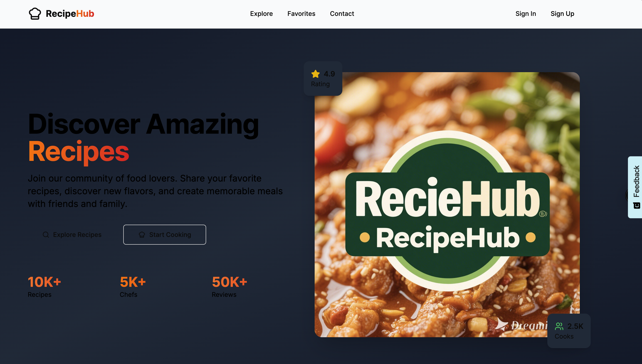Open the Explore menu item
Screen dimensions: 642x364
[x=261, y=13]
